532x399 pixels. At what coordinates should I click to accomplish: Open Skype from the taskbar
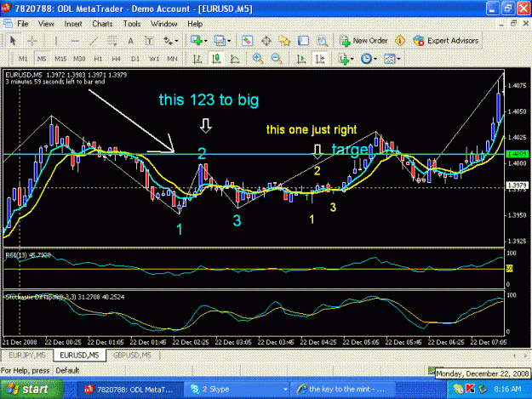tap(237, 389)
